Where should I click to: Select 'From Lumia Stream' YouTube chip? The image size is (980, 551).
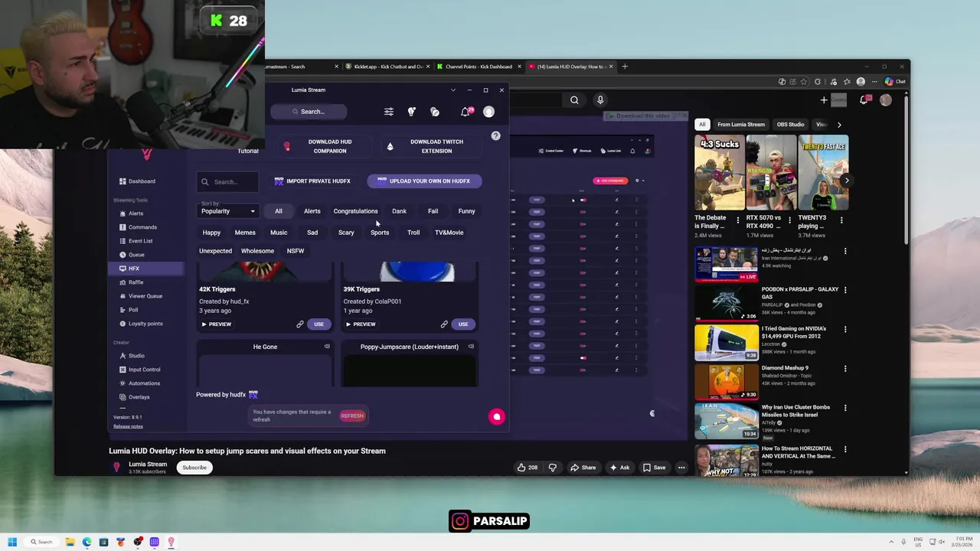pos(741,124)
